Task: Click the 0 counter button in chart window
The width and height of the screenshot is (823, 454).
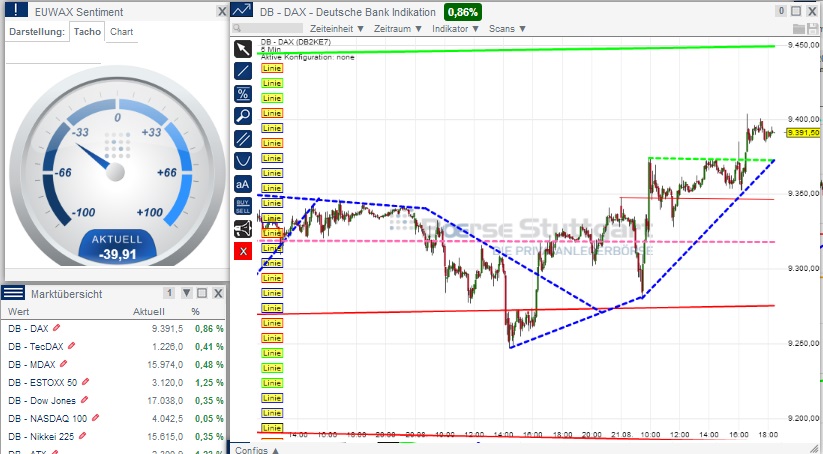Action: (x=781, y=11)
